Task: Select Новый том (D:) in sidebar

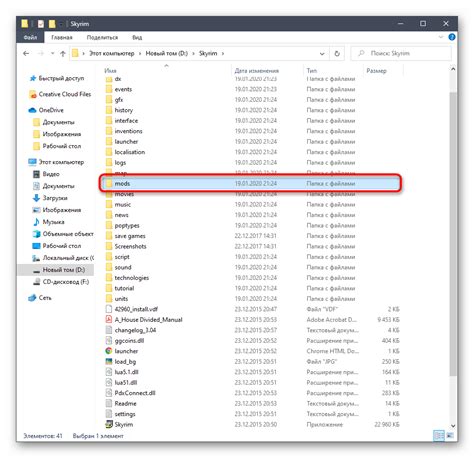Action: 56,270
